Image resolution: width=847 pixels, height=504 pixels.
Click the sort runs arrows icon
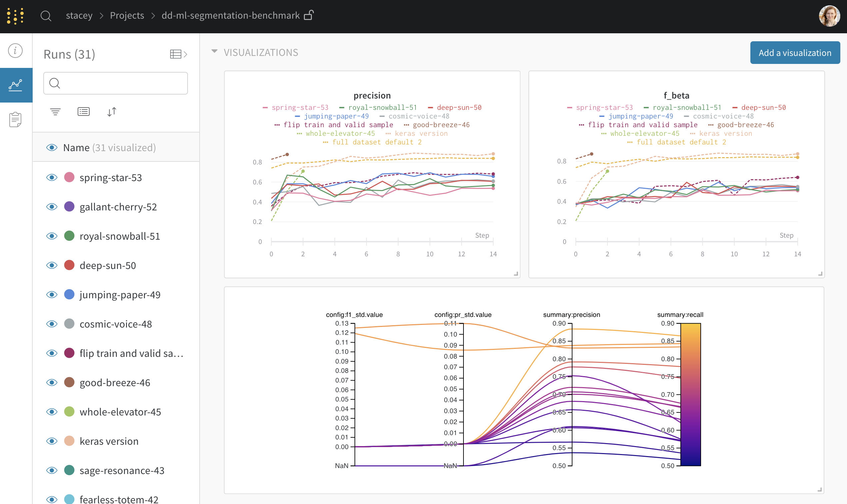112,112
